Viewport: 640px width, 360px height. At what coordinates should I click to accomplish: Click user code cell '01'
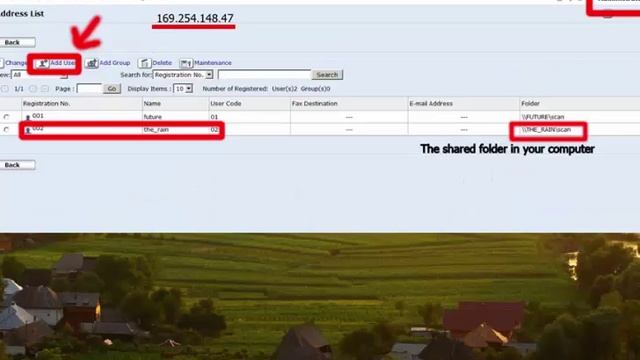[214, 117]
